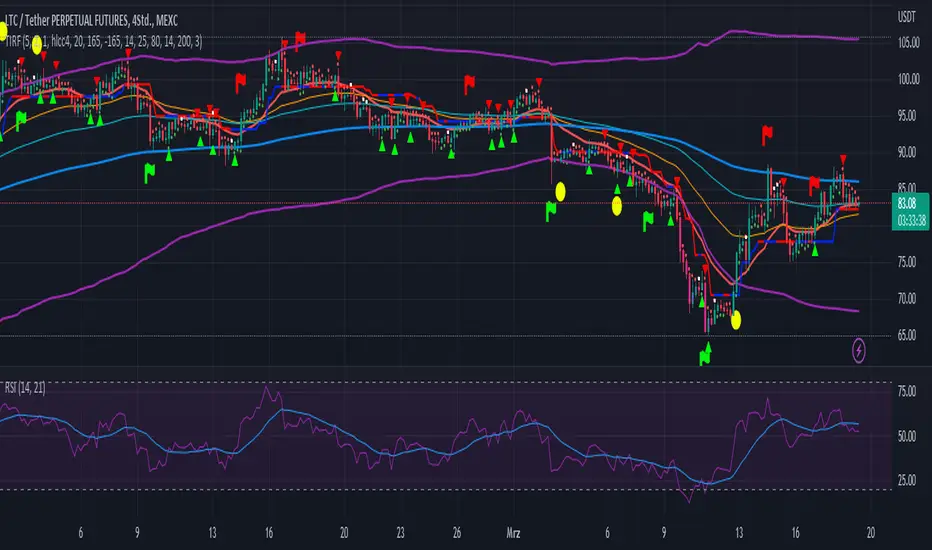This screenshot has width=932, height=550.
Task: Click the red flag at the chart's highest peak near 105.00
Action: tap(300, 39)
